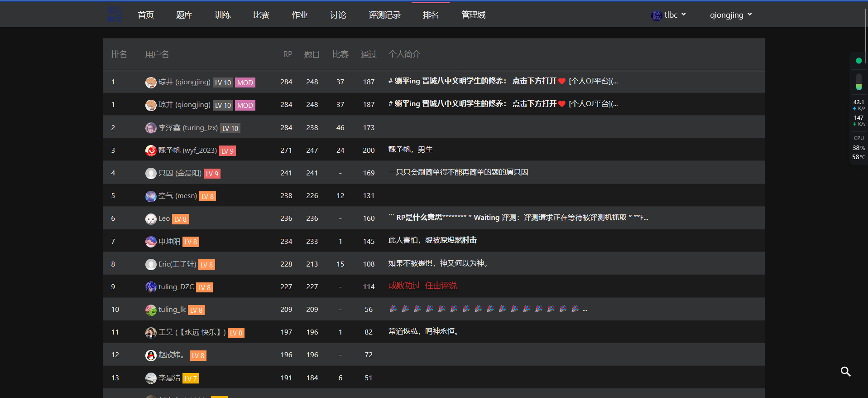Click the 个人简介 column header

(x=404, y=54)
